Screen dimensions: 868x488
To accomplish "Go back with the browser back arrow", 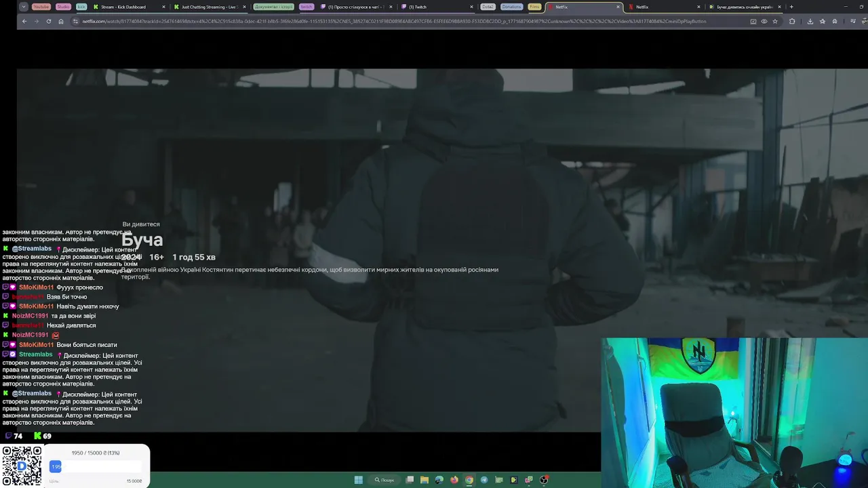I will click(24, 21).
